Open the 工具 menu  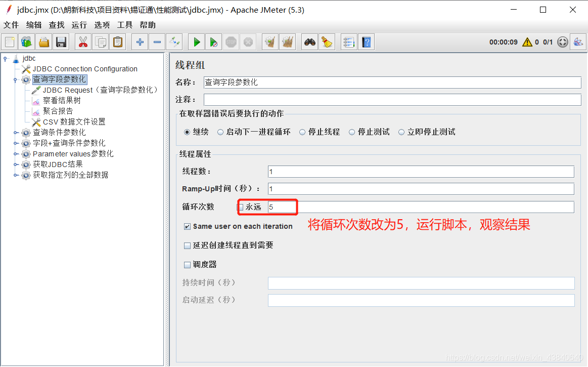click(x=124, y=25)
